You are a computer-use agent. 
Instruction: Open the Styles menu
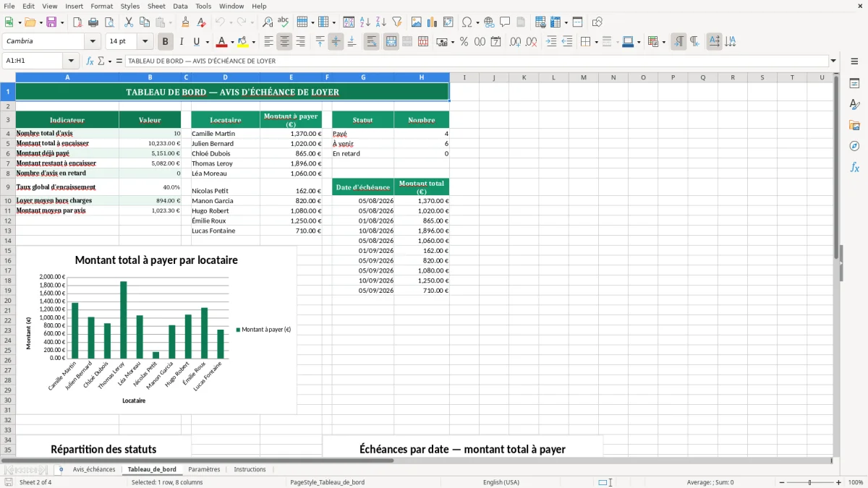[130, 6]
